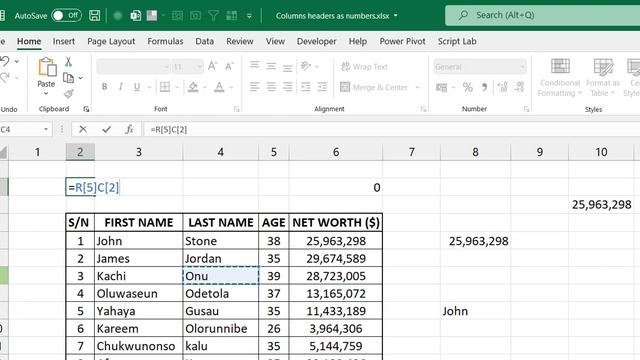
Task: Open the Paste options dropdown arrow
Action: click(46, 93)
